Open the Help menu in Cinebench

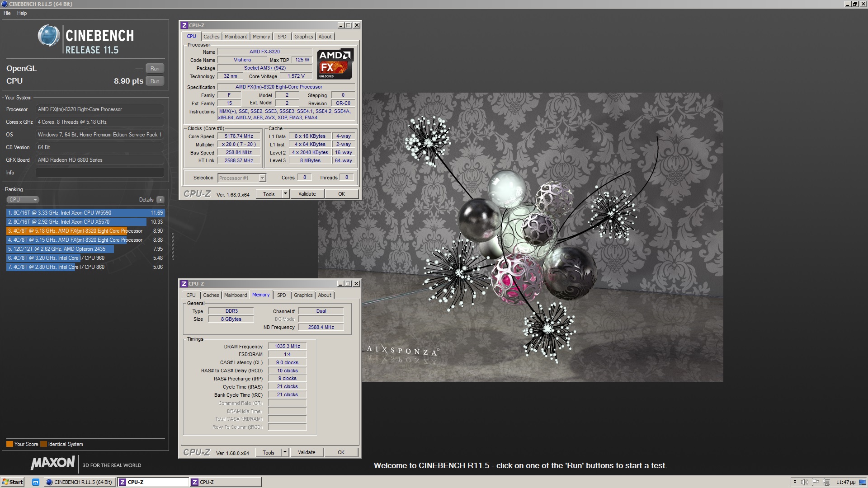pos(22,13)
